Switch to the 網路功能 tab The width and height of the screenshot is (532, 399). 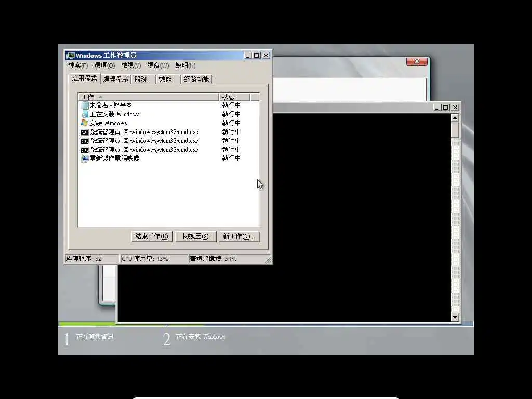coord(196,79)
